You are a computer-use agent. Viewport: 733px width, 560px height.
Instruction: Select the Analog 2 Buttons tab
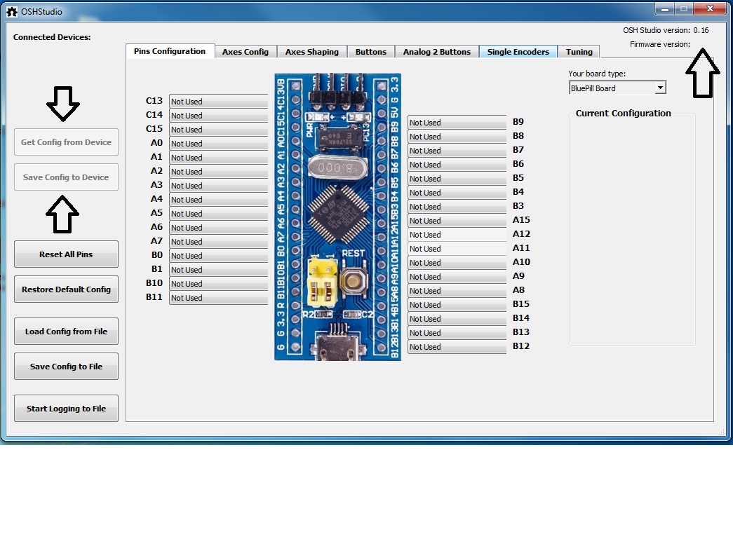coord(436,52)
